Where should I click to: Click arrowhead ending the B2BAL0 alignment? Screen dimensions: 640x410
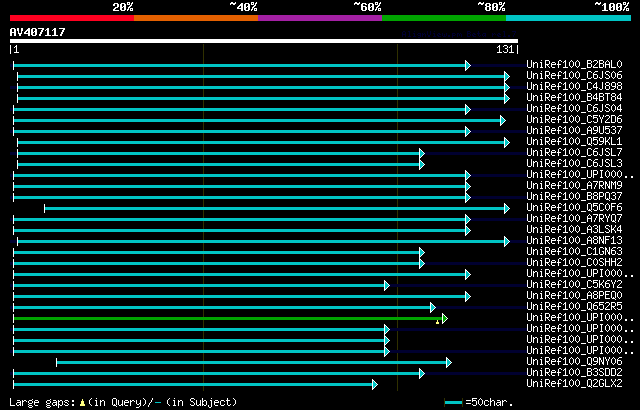pos(468,65)
